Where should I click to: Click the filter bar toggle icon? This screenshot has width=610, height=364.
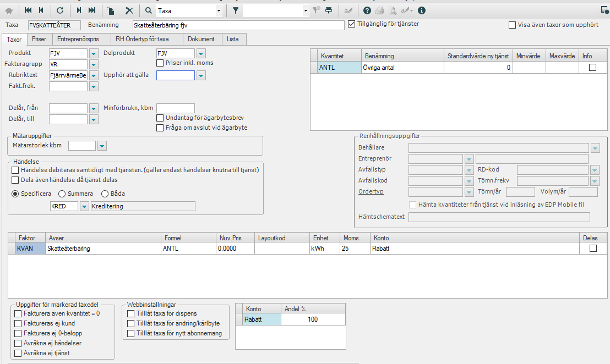[x=329, y=10]
